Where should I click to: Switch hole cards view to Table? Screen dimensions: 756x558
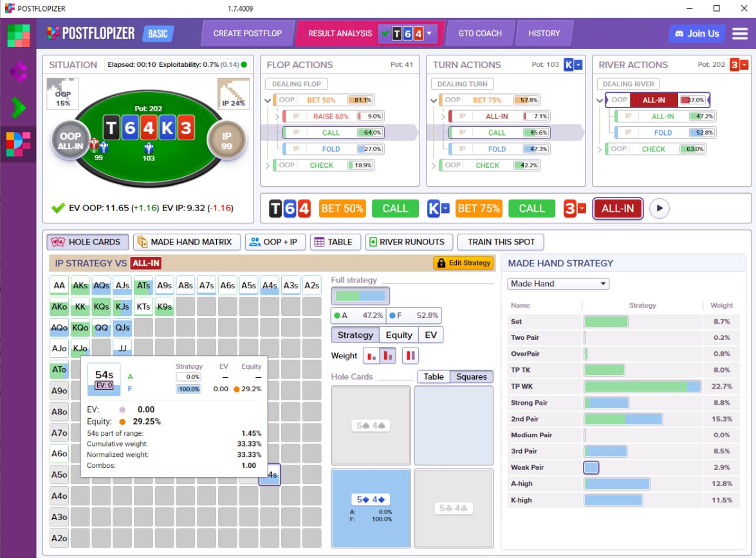[433, 377]
